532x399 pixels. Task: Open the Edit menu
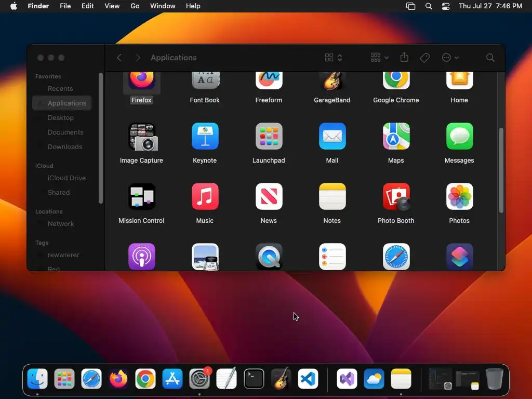(x=87, y=6)
